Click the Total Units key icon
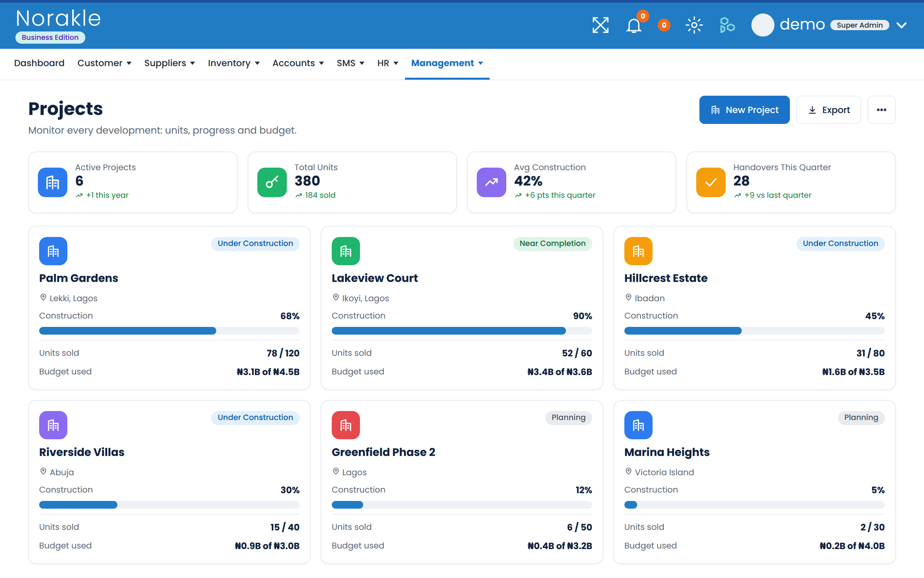 coord(272,182)
